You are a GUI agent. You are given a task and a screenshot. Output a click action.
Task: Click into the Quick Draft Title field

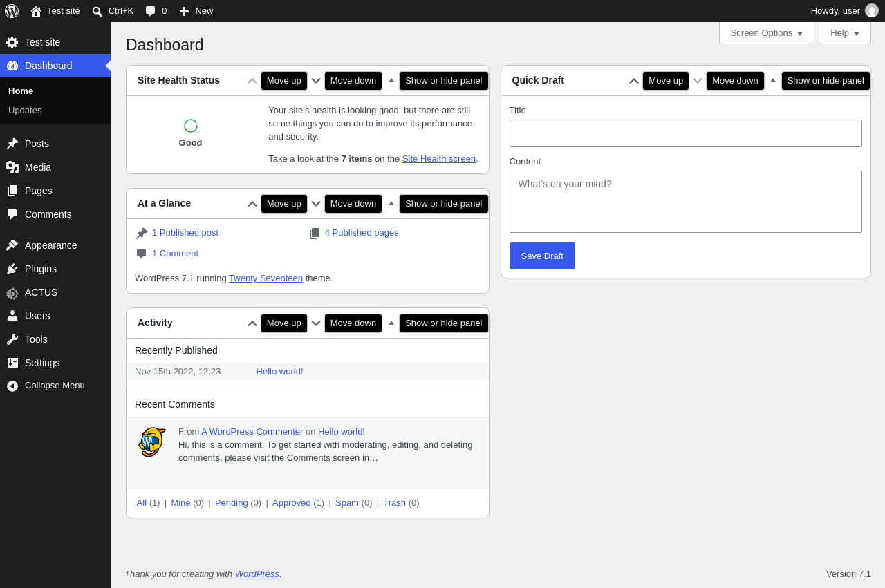[686, 133]
